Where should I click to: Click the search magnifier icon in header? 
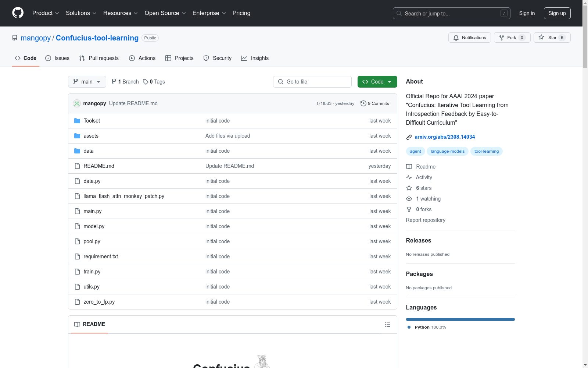tap(399, 13)
